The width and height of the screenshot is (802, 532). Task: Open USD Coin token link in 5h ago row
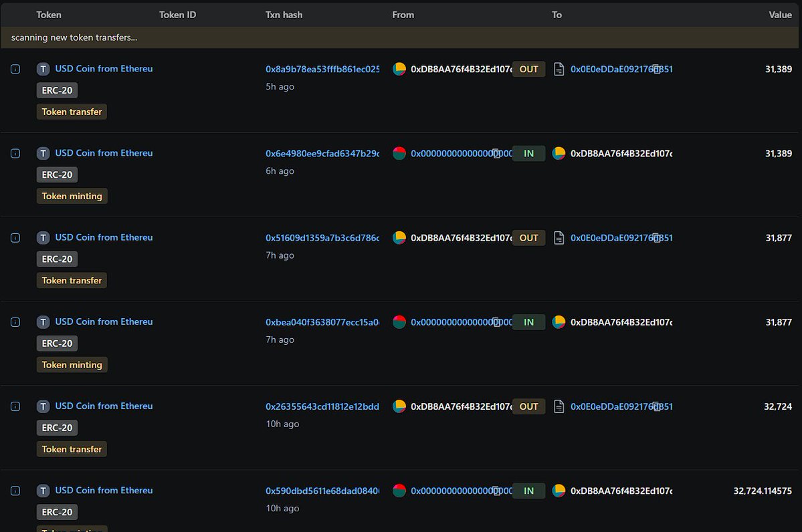(x=104, y=68)
